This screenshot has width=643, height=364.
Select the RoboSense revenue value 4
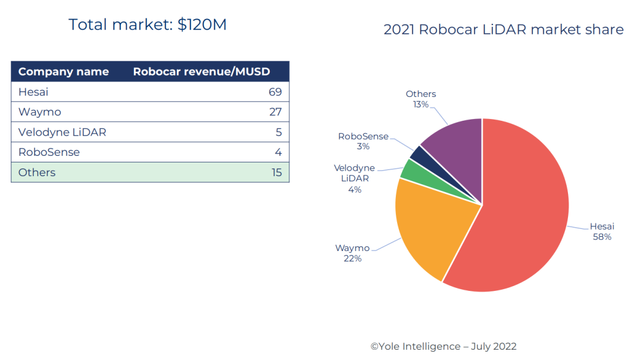coord(278,152)
